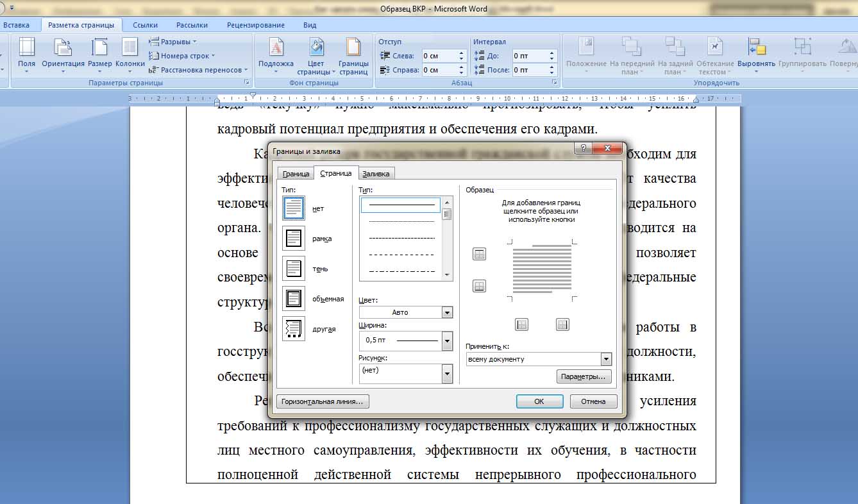The image size is (858, 504).
Task: Confirm the dialog with OK
Action: tap(539, 401)
